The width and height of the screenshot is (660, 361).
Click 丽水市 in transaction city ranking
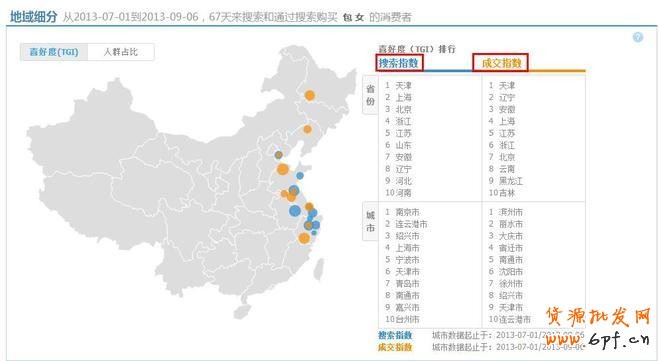511,224
